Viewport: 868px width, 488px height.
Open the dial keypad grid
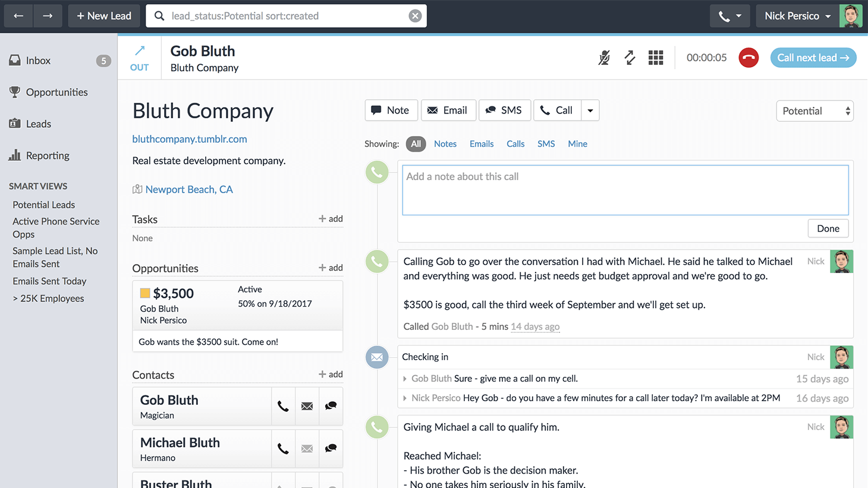[655, 58]
